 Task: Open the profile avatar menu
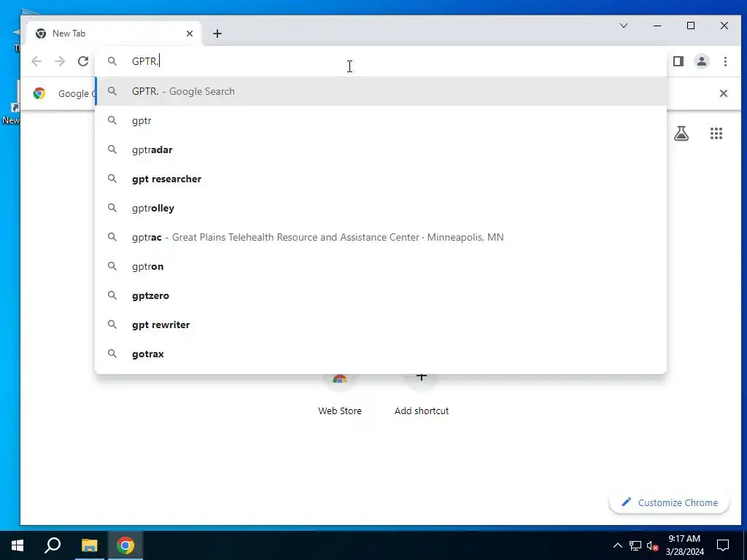[x=702, y=61]
